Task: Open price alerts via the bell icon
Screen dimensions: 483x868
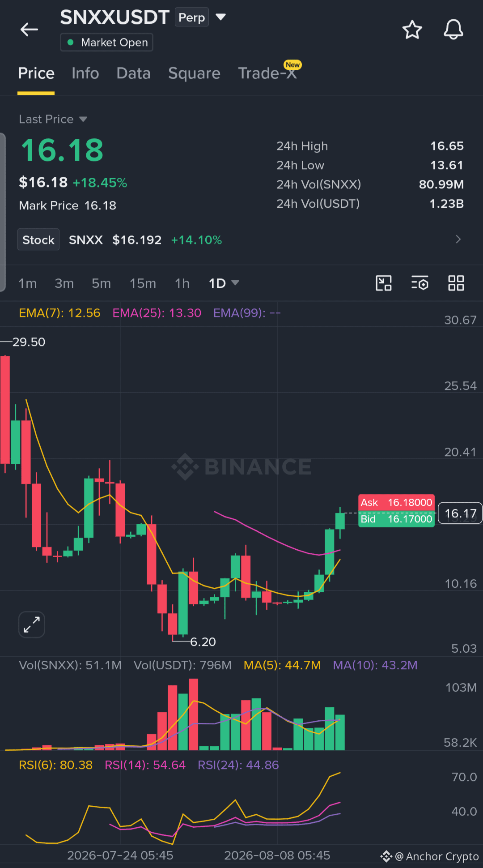Action: point(453,30)
